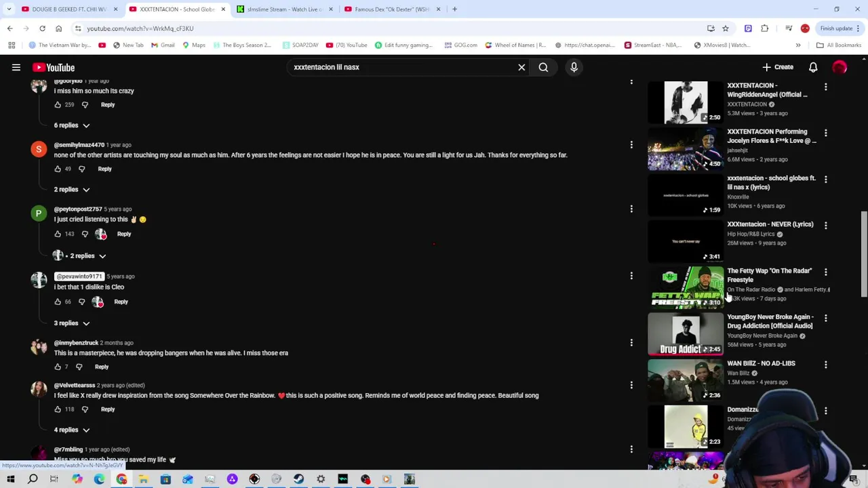The image size is (868, 488).
Task: Dislike the 'This is a masterpiece' comment
Action: coord(79,367)
